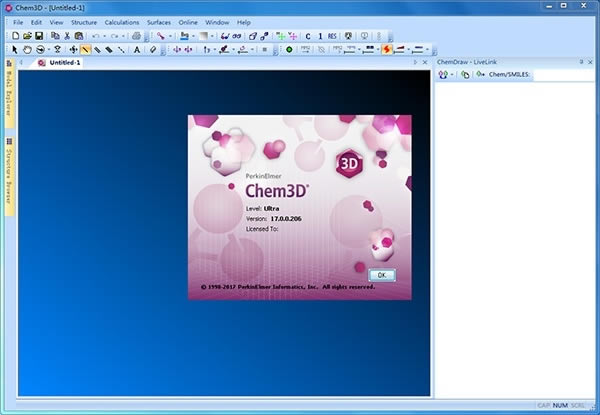Click the Save disk icon

[x=39, y=35]
